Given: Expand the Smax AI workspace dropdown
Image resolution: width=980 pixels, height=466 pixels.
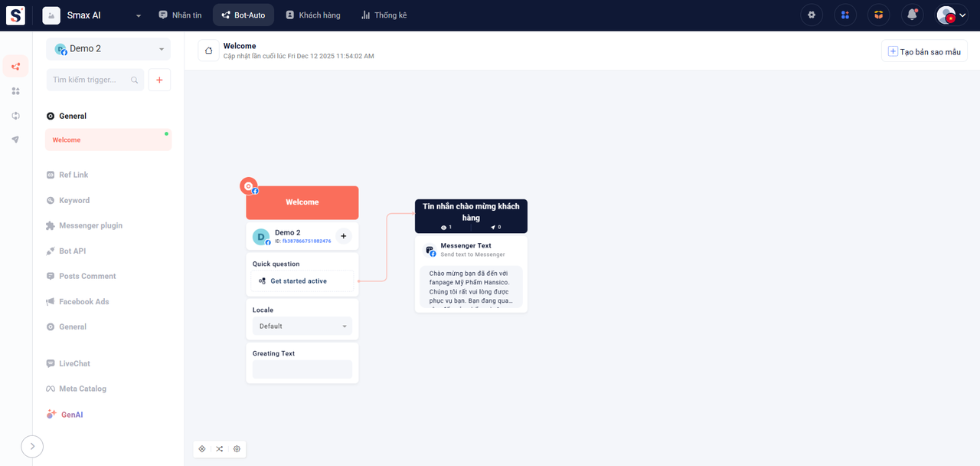Looking at the screenshot, I should pos(138,15).
